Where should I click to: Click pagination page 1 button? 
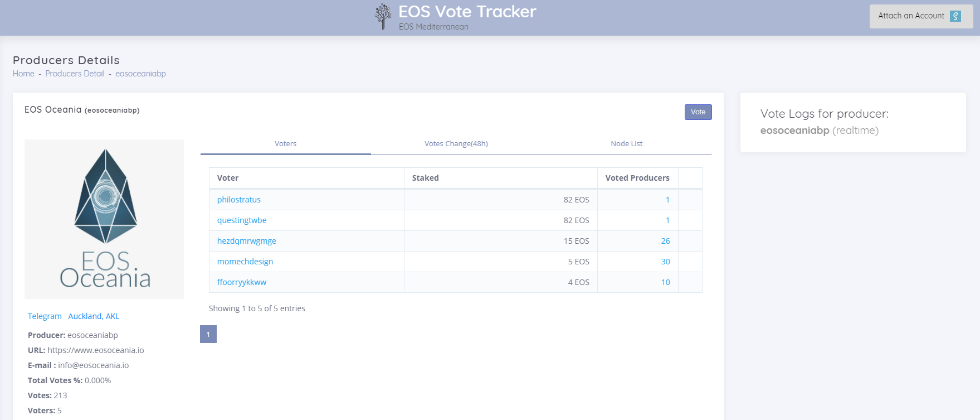tap(208, 334)
